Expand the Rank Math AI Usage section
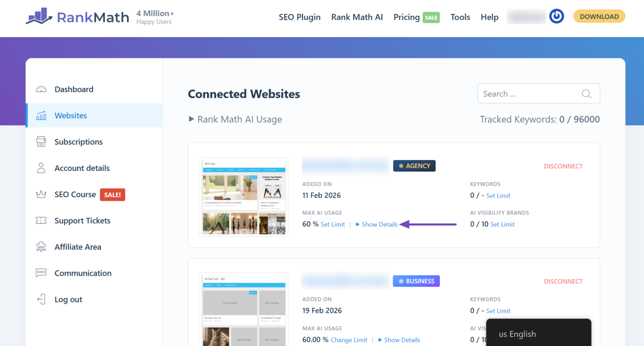Viewport: 644px width, 346px height. (235, 119)
